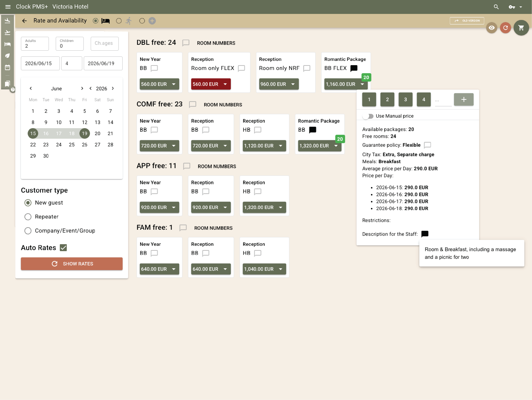Toggle the Use Manual price switch
The width and height of the screenshot is (532, 400).
click(368, 116)
